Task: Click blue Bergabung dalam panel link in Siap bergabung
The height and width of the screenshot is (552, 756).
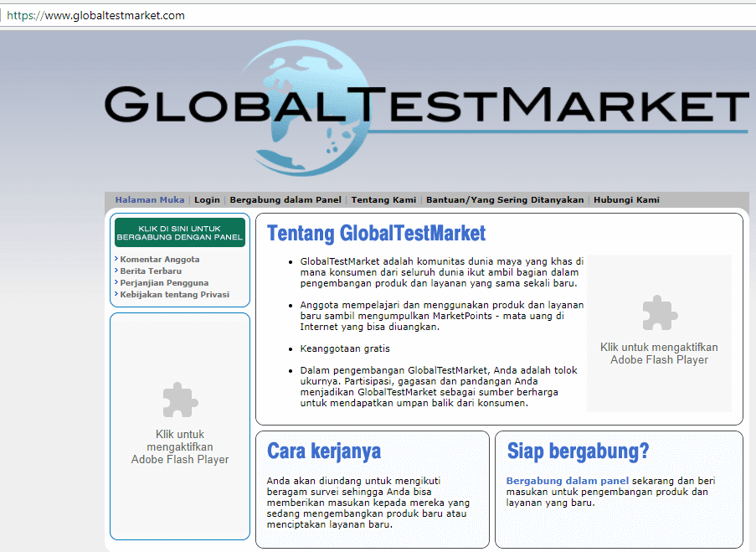Action: pyautogui.click(x=568, y=481)
